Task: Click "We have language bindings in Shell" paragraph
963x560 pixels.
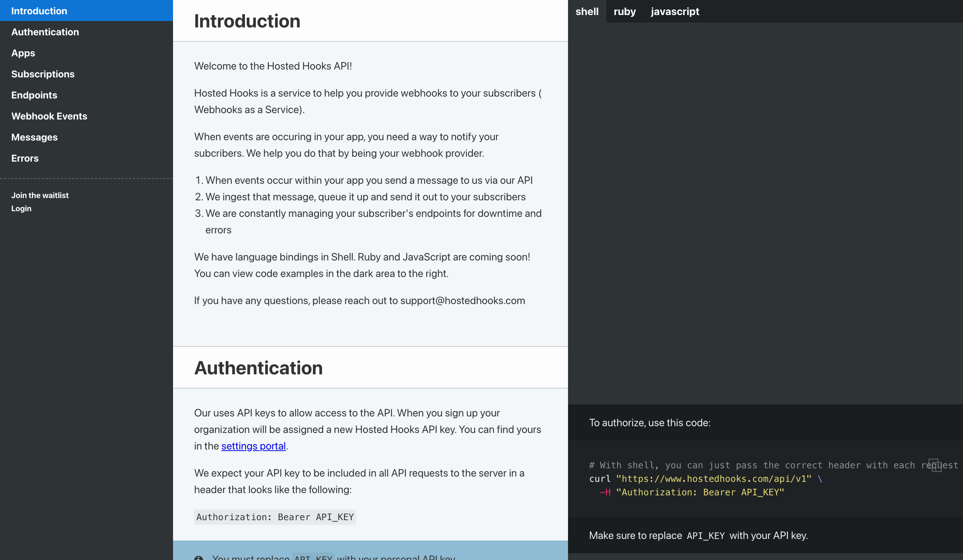Action: coord(362,265)
